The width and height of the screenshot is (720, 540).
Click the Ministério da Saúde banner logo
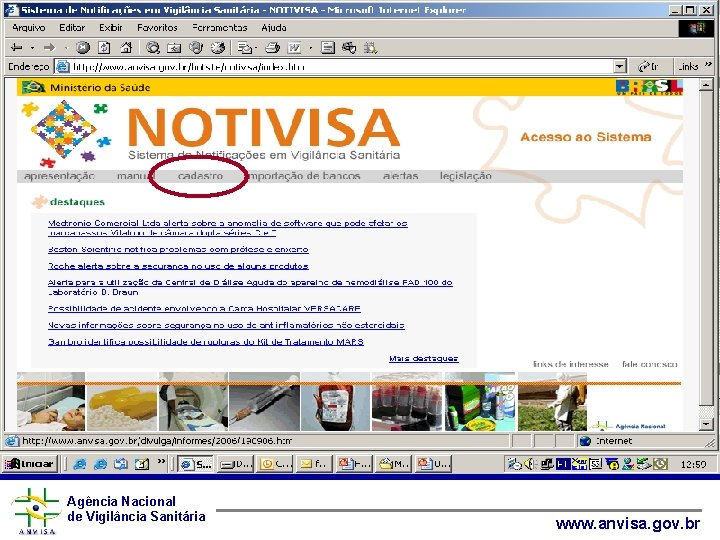(86, 87)
